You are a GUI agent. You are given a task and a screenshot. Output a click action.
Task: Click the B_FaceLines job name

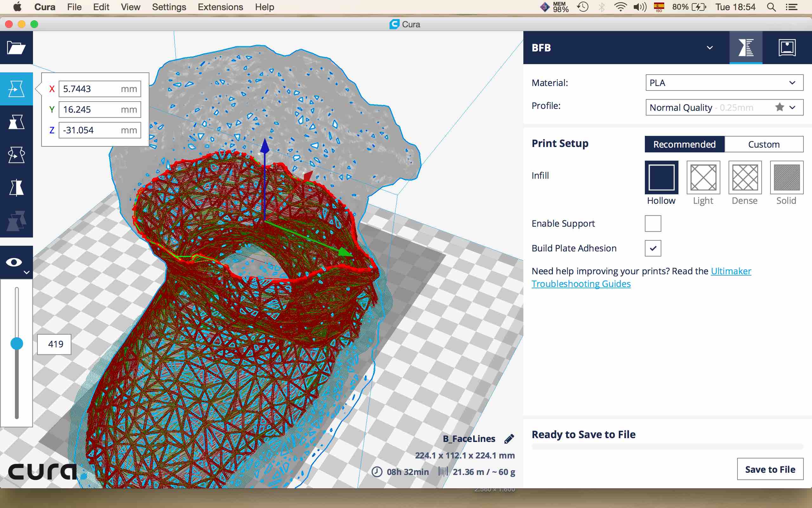click(469, 439)
